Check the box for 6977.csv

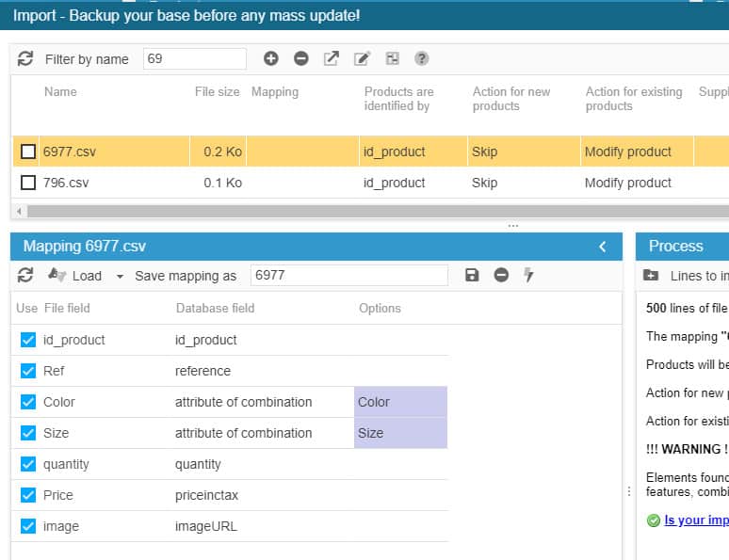[x=28, y=152]
